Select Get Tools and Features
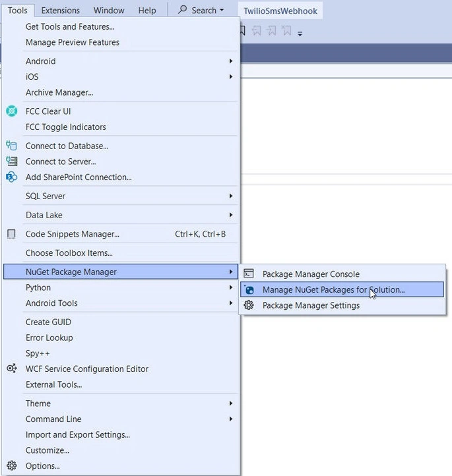452x476 pixels. coord(120,27)
